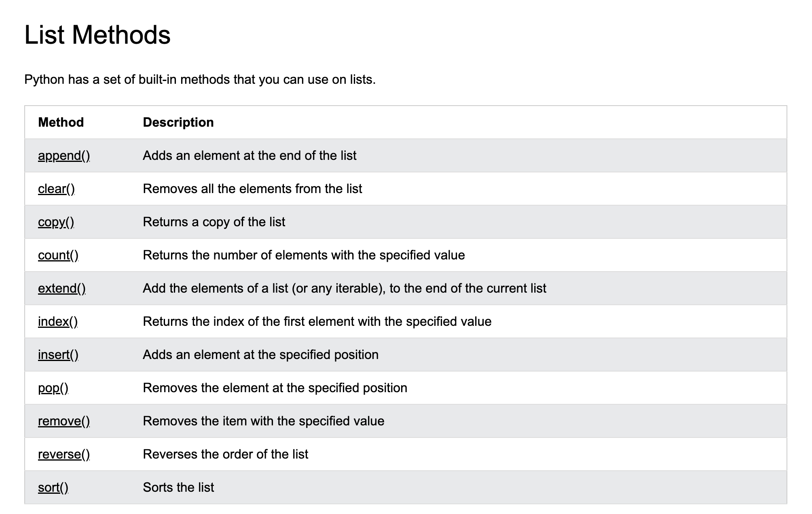812x514 pixels.
Task: Follow the copy() method link
Action: click(56, 222)
